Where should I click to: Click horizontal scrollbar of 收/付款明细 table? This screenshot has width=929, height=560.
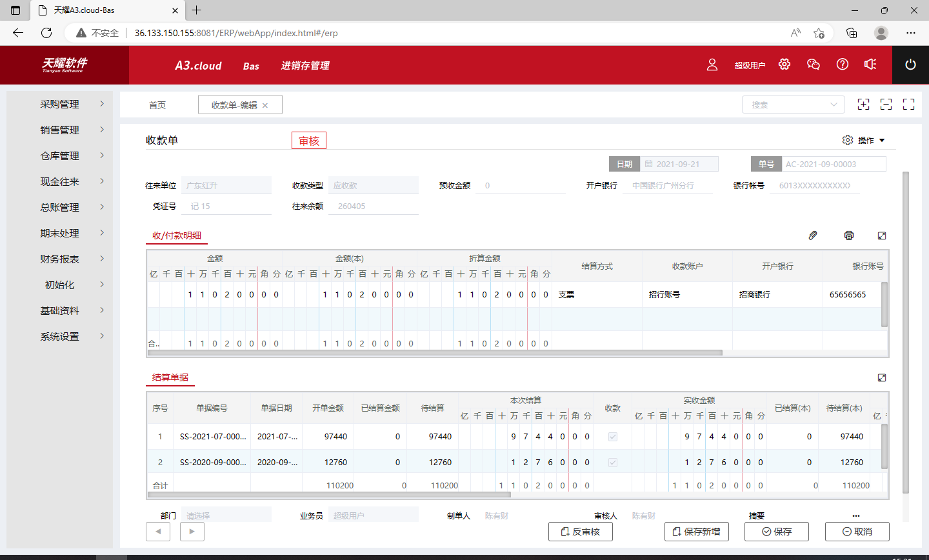[x=435, y=352]
